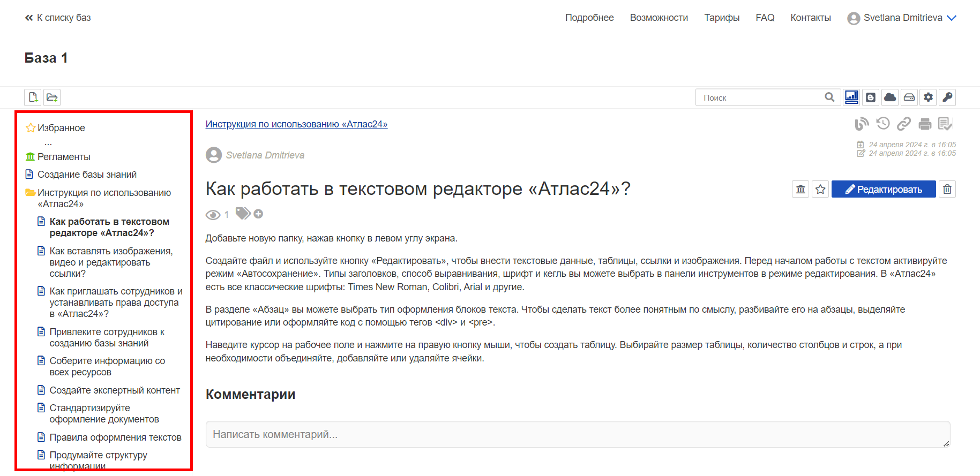Go back via К списку баз

[x=58, y=18]
